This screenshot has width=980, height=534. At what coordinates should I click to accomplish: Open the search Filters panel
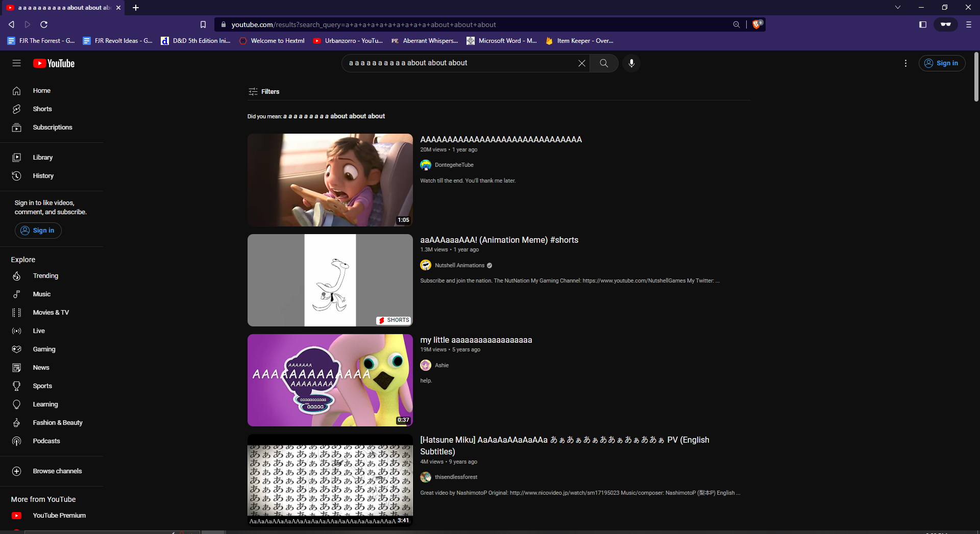[x=263, y=92]
